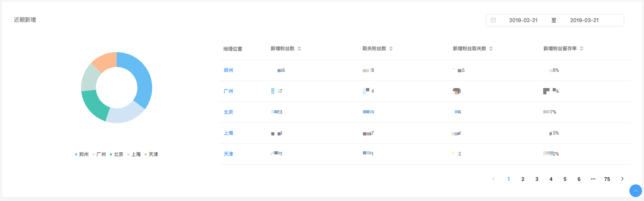Screen dimensions: 644x201
Task: Sort table by 新增粉丝数 column
Action: 299,49
